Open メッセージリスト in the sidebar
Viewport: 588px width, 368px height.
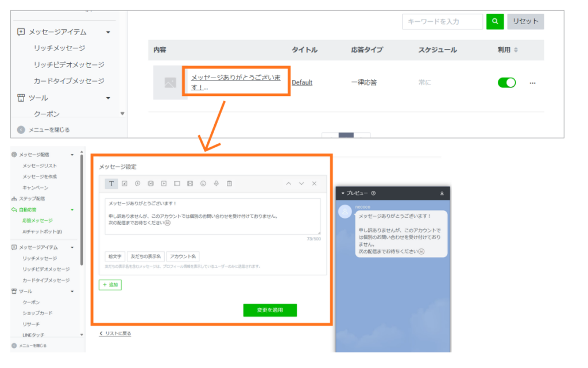(40, 166)
